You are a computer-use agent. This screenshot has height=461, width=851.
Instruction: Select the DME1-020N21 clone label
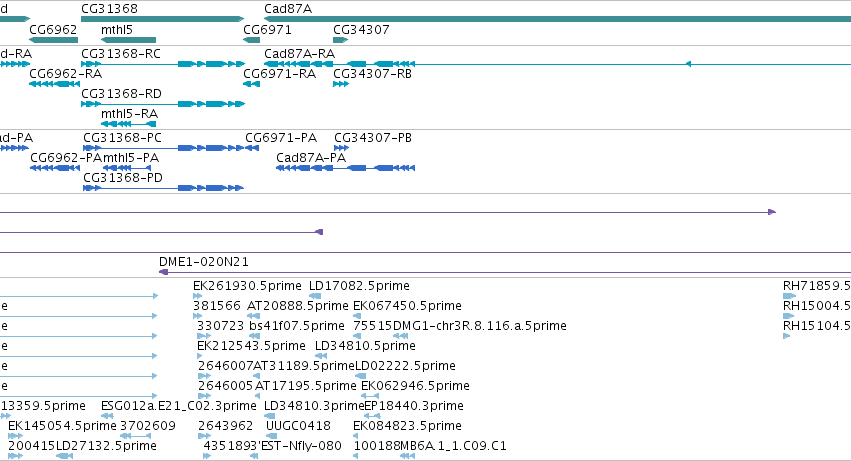[204, 262]
